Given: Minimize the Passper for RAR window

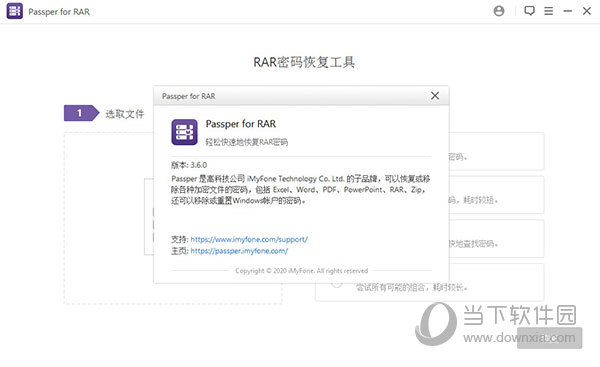Looking at the screenshot, I should pyautogui.click(x=567, y=11).
